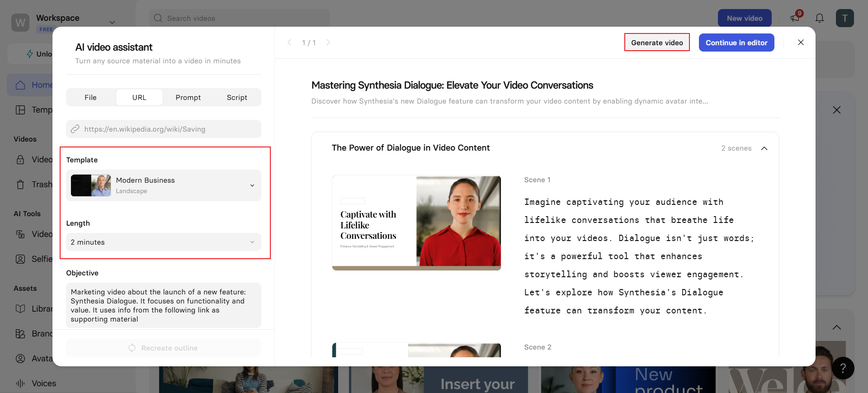Click Continue in editor
The height and width of the screenshot is (393, 868).
pos(736,43)
